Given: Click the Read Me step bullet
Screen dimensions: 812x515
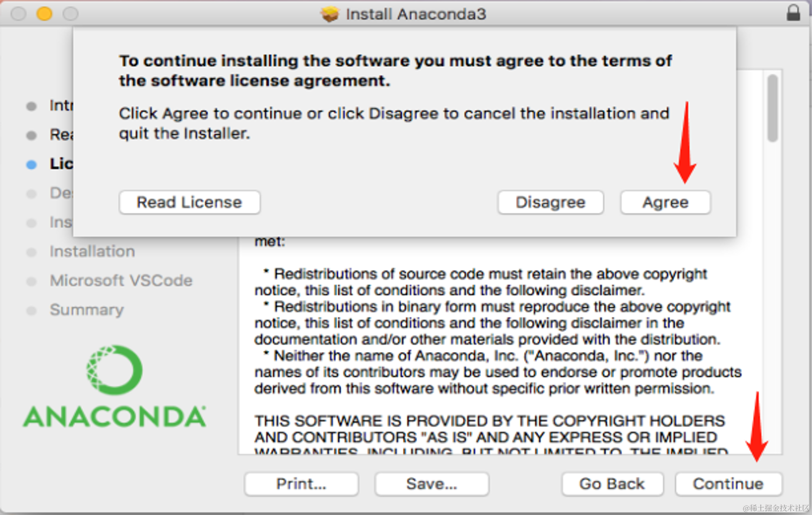Looking at the screenshot, I should point(32,136).
